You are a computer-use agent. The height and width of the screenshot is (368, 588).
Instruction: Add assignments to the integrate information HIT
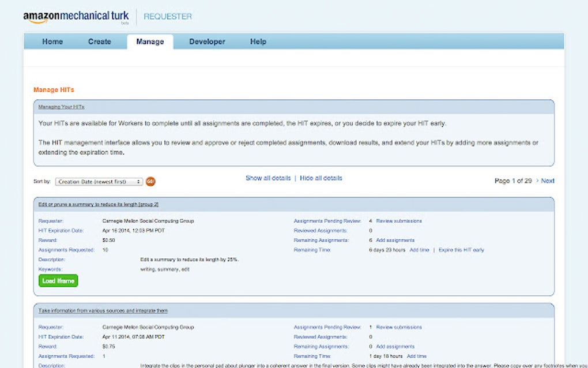pos(395,347)
